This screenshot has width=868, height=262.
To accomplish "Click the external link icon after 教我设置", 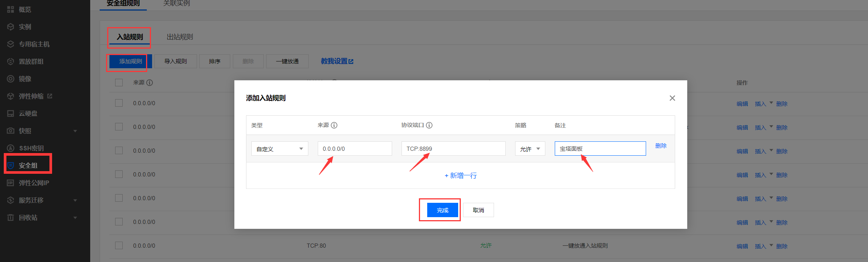I will (x=351, y=61).
